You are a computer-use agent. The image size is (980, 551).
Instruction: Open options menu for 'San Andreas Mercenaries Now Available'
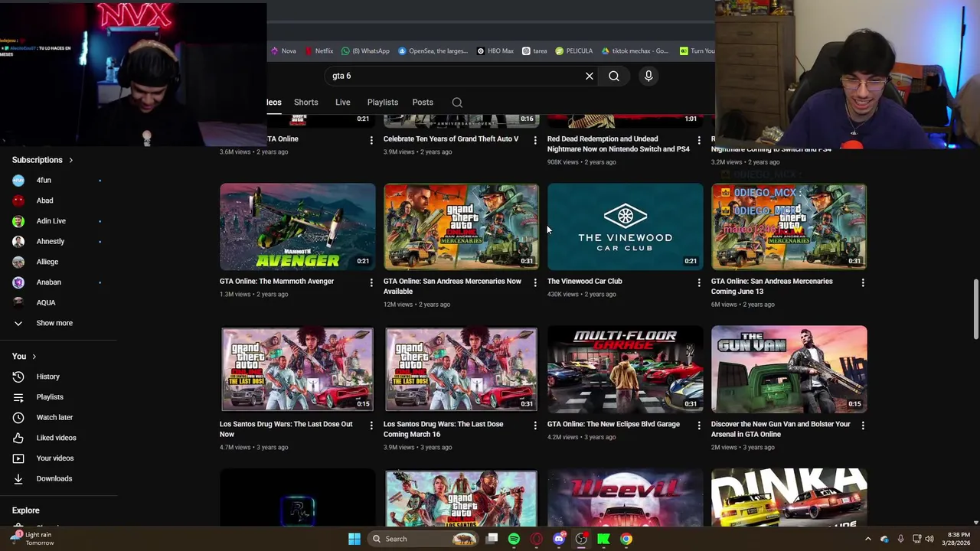pos(535,282)
